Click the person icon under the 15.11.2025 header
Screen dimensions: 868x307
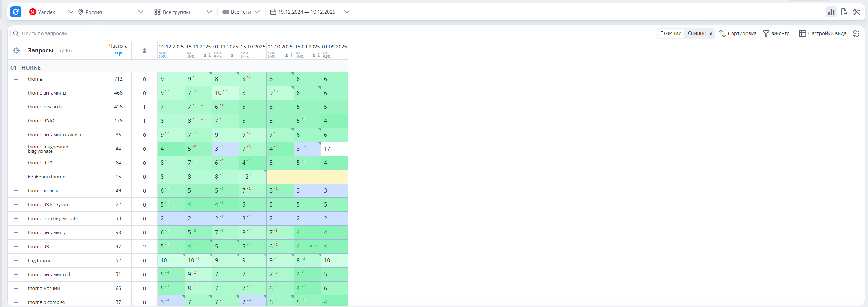205,55
